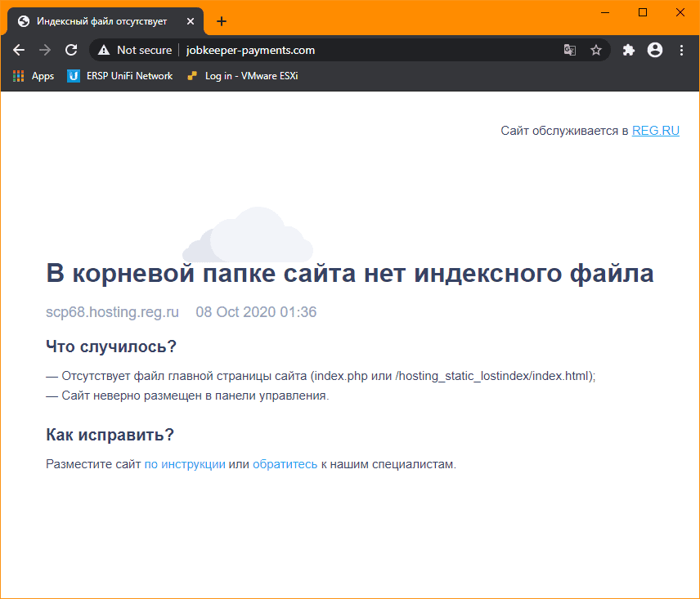This screenshot has width=700, height=599.
Task: Click the forward navigation arrow
Action: click(x=45, y=50)
